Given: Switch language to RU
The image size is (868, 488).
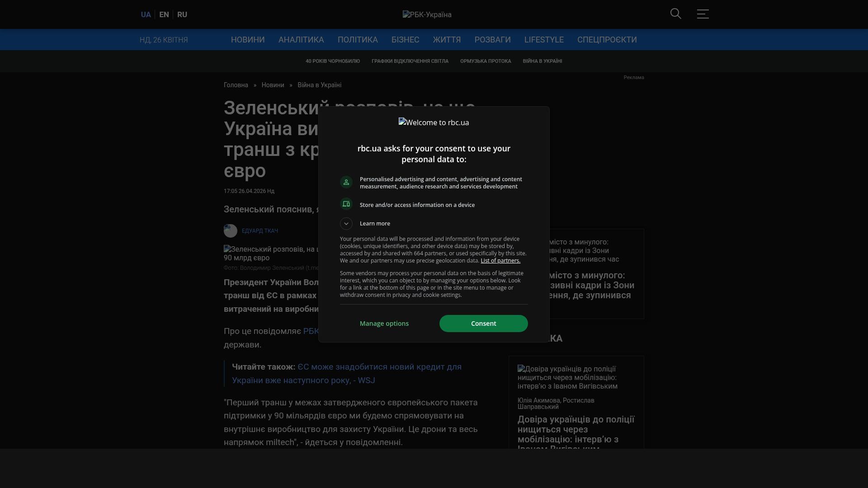Looking at the screenshot, I should pyautogui.click(x=182, y=14).
